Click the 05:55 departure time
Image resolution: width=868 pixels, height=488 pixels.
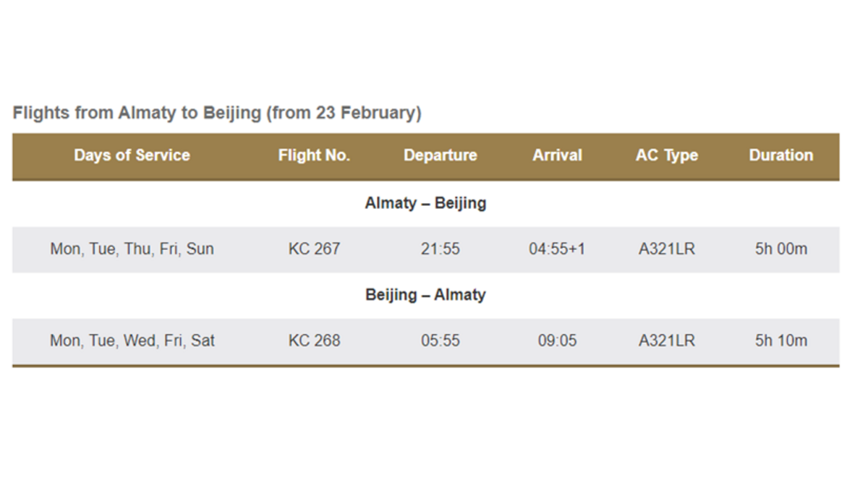coord(441,341)
